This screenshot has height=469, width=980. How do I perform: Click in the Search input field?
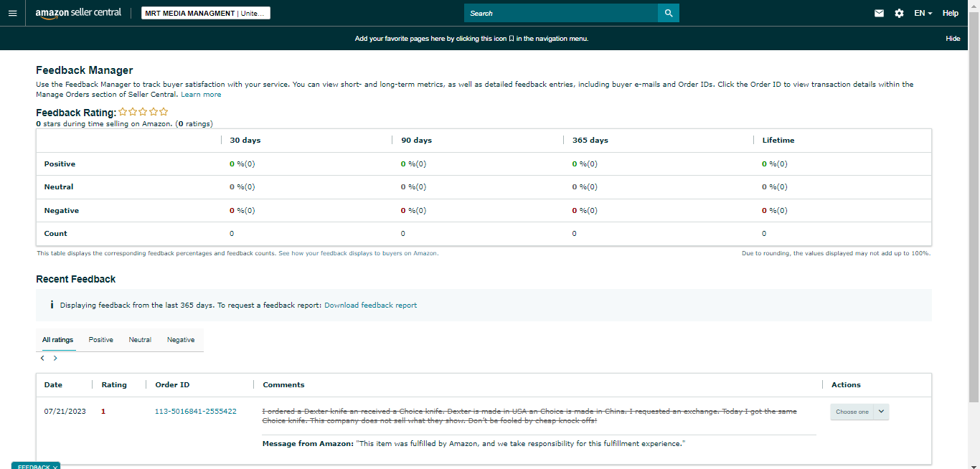click(x=561, y=13)
